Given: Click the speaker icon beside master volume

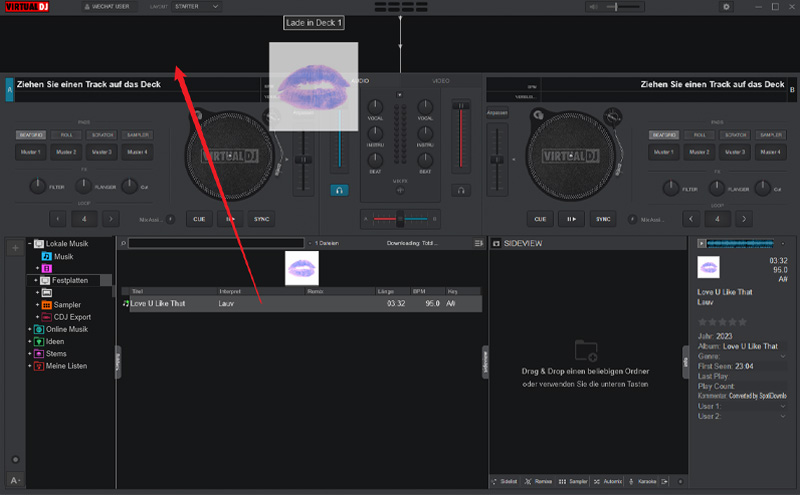Looking at the screenshot, I should pos(593,7).
